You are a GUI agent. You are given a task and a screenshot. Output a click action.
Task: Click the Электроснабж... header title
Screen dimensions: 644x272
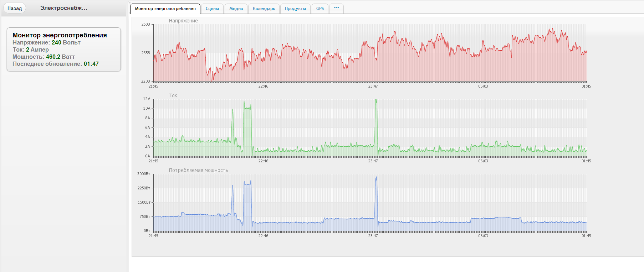pyautogui.click(x=63, y=8)
